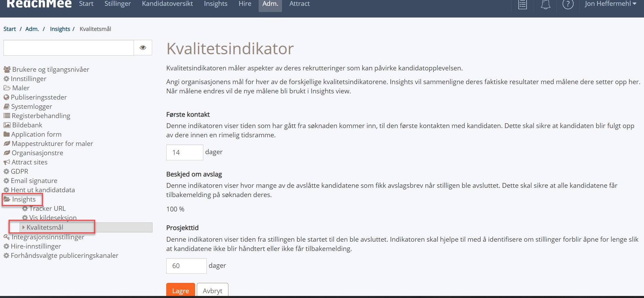Click the Adm. breadcrumb link
This screenshot has width=644, height=298.
point(32,29)
